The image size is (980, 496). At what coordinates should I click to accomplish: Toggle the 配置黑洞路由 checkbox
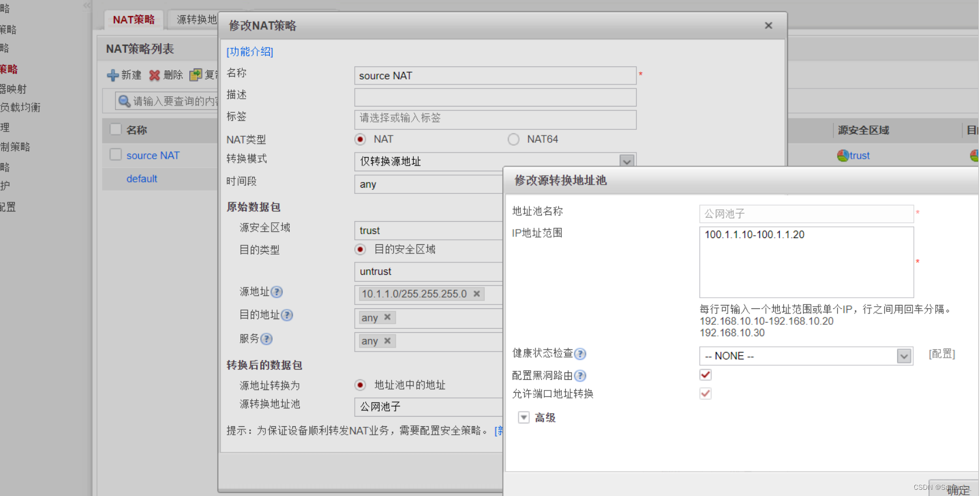tap(706, 375)
